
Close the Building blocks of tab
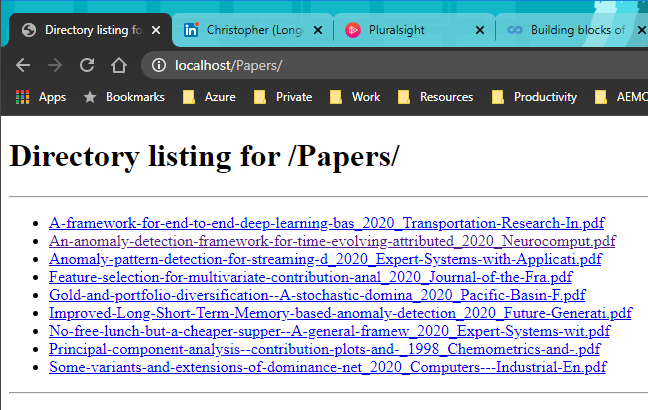pos(641,30)
